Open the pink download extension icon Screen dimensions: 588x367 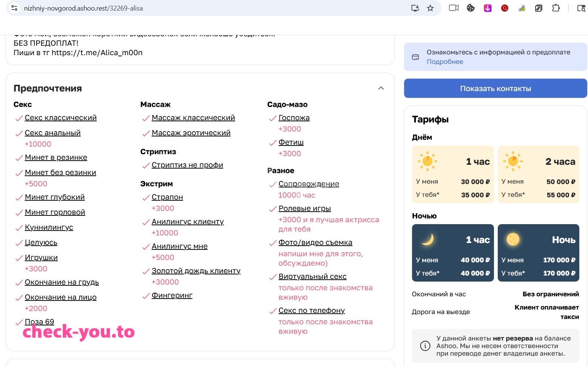click(x=488, y=8)
